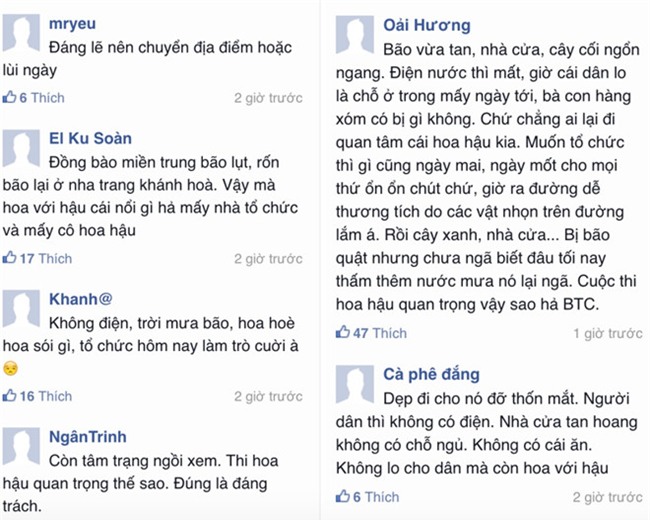Like Cà phê đắng's comment with thumbs-up icon
Viewport: 650px width, 520px height.
point(343,497)
